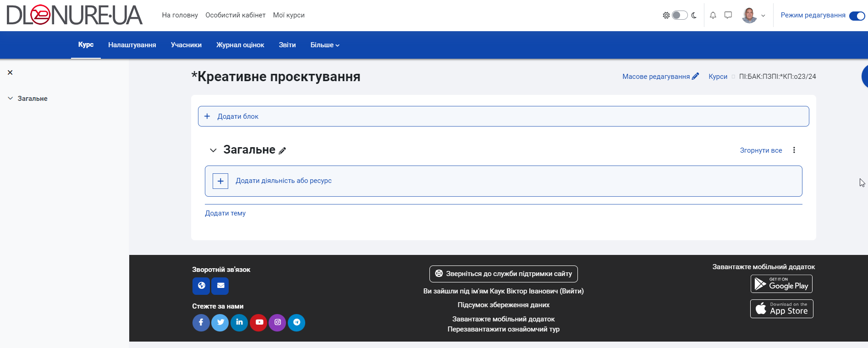Screen dimensions: 868x348
Task: Collapse the Загальне section chevron
Action: tap(213, 150)
